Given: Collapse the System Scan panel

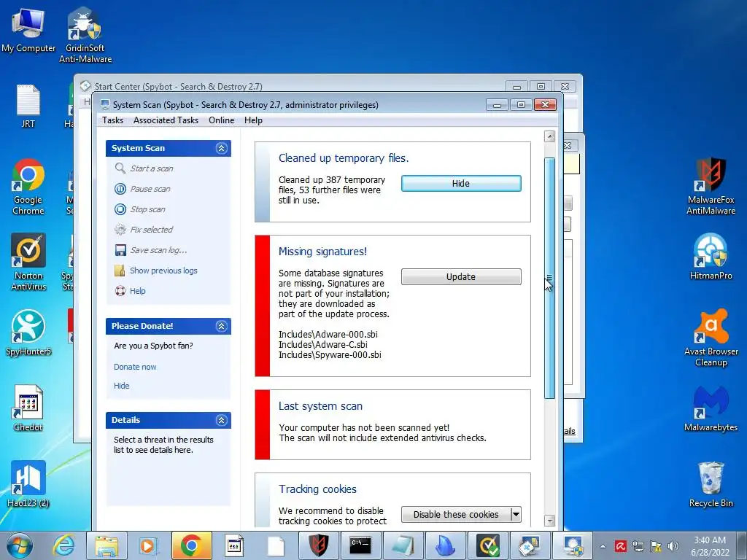Looking at the screenshot, I should pyautogui.click(x=222, y=148).
